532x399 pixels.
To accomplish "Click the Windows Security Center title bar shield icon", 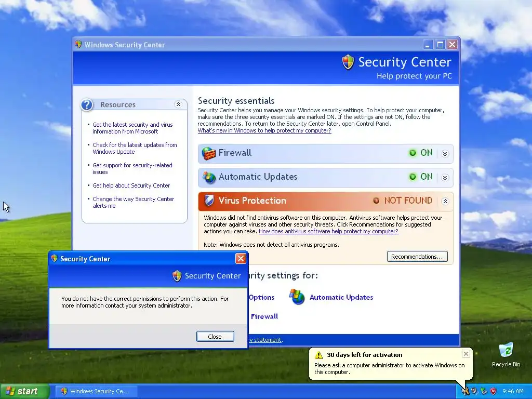I will (x=78, y=44).
